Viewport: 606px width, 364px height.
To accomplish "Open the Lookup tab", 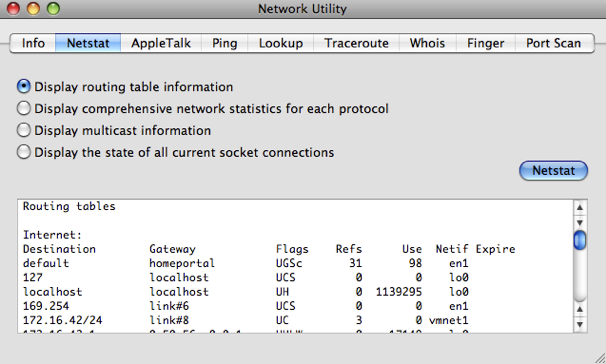I will pos(281,43).
